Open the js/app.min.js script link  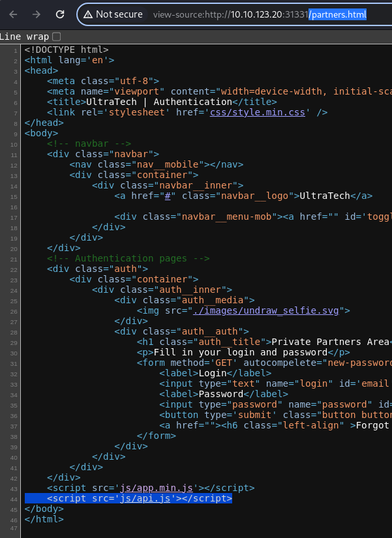(156, 488)
